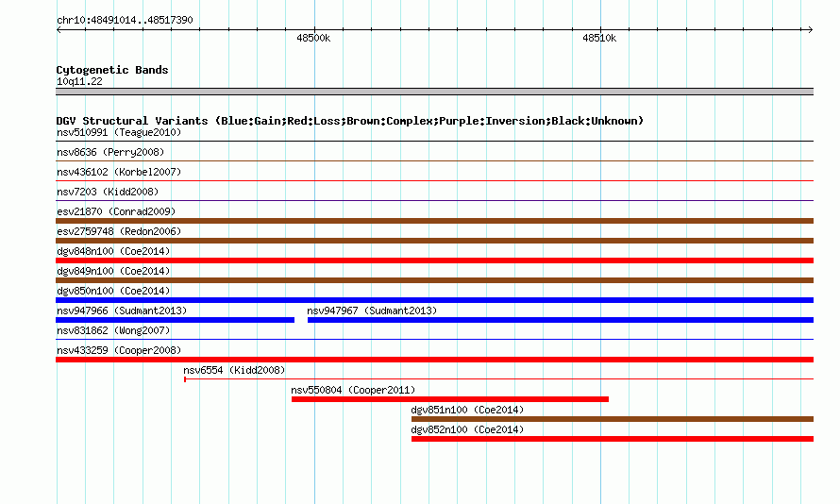The width and height of the screenshot is (840, 504).
Task: Select the nsv6554 (Kidd2008) label
Action: (234, 370)
